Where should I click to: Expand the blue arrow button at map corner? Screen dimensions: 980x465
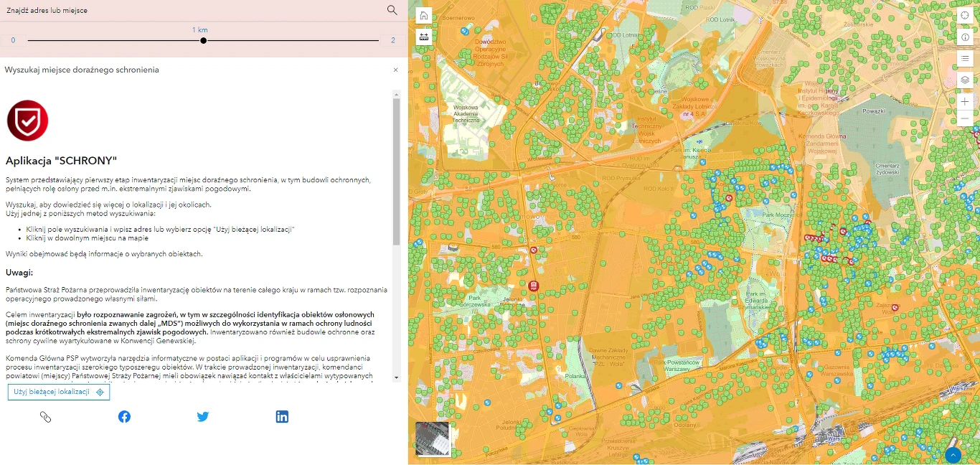coord(953,455)
